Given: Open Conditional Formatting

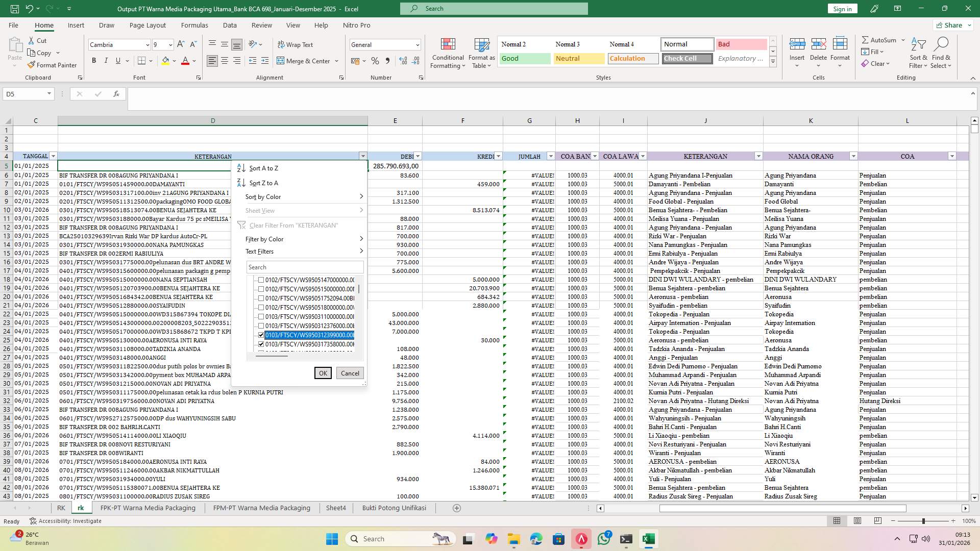Looking at the screenshot, I should 448,53.
